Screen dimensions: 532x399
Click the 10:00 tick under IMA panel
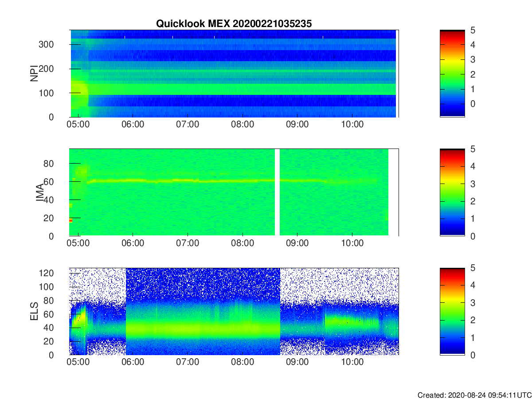tap(352, 243)
